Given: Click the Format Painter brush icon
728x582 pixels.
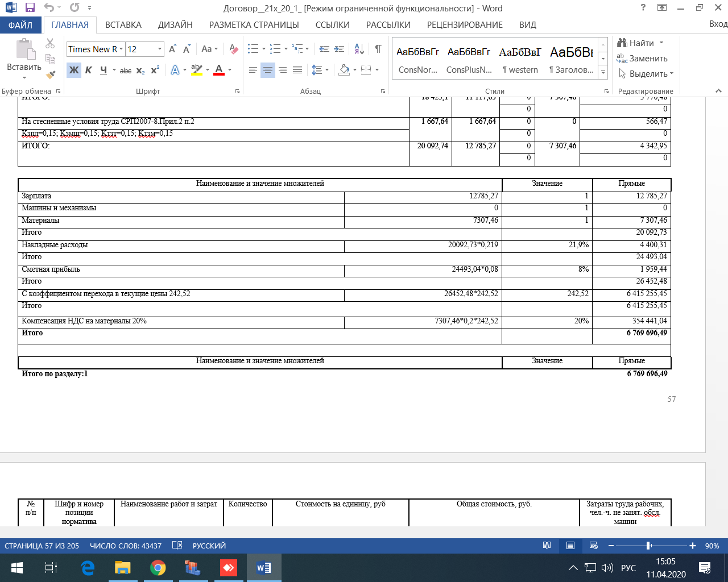Looking at the screenshot, I should [x=50, y=74].
